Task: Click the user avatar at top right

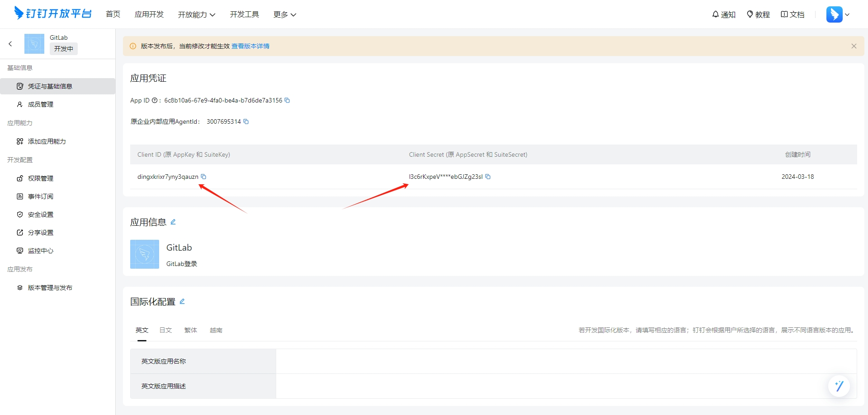Action: (x=835, y=14)
